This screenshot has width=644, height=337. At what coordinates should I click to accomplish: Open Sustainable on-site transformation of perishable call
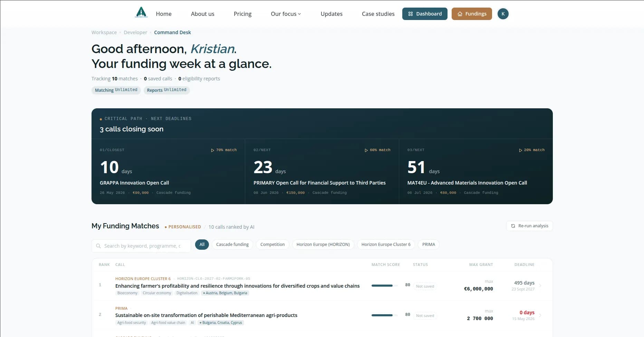pos(206,315)
